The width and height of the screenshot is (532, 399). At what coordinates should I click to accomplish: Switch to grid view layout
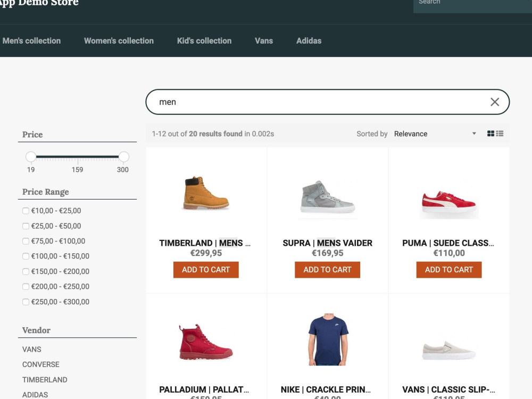tap(490, 133)
